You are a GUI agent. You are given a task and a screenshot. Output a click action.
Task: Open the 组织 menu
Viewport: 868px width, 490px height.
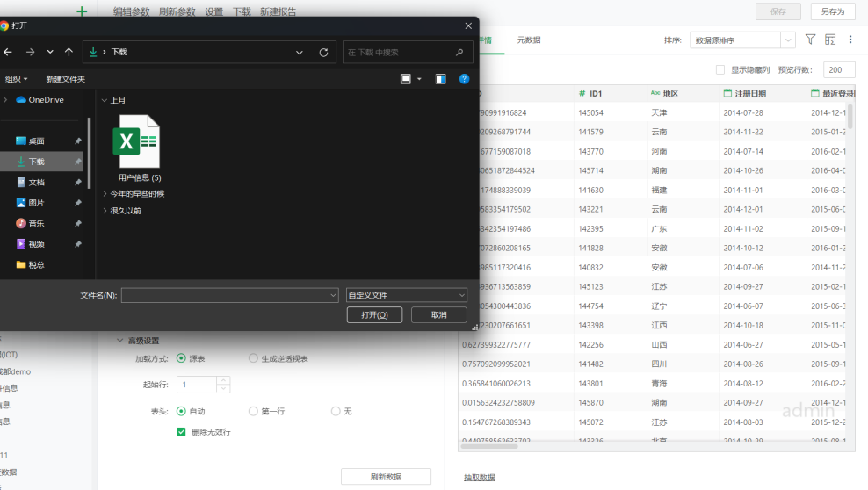(x=16, y=79)
